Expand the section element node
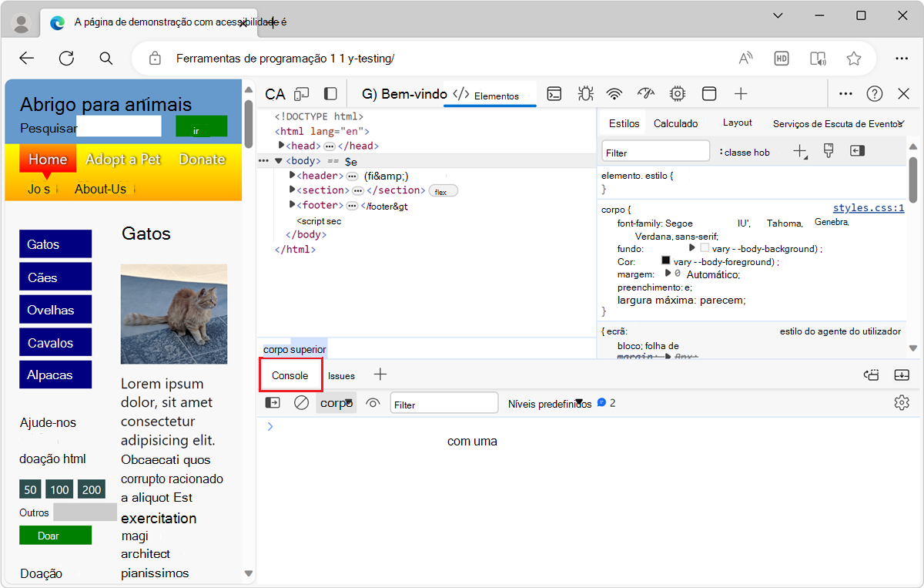 tap(293, 190)
